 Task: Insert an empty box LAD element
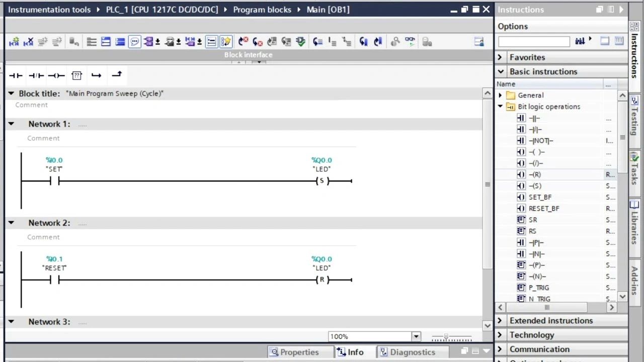(x=76, y=75)
